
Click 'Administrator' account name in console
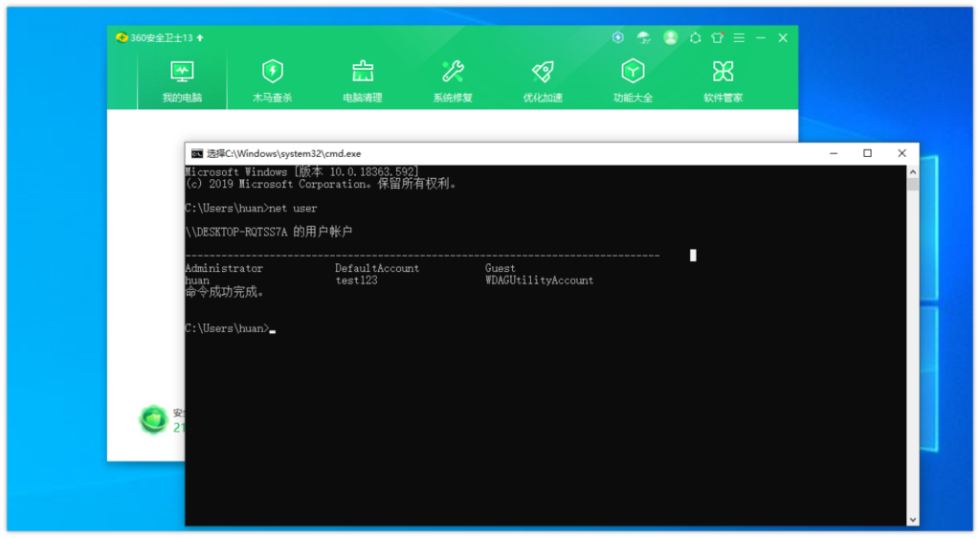point(224,268)
